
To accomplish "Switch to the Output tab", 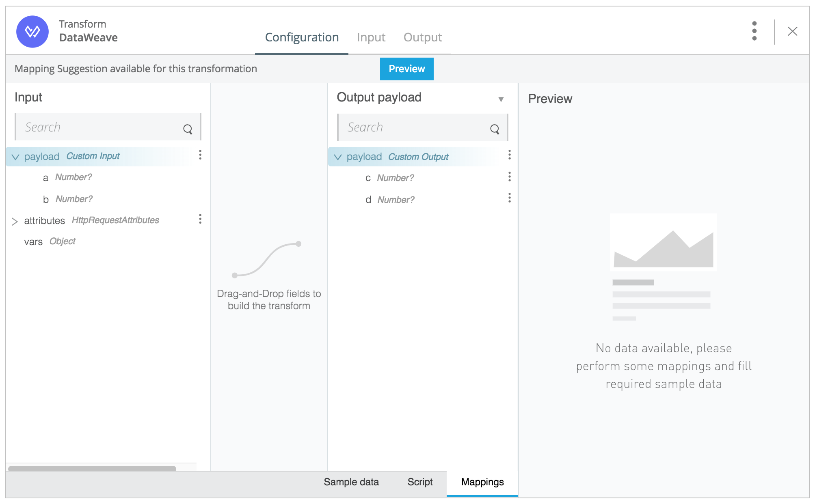I will 423,37.
